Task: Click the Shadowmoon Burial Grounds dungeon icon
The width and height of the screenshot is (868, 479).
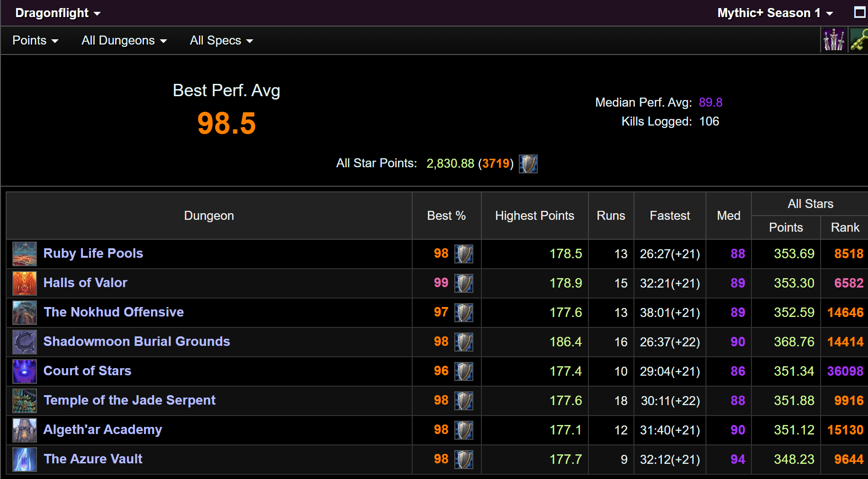Action: click(25, 342)
